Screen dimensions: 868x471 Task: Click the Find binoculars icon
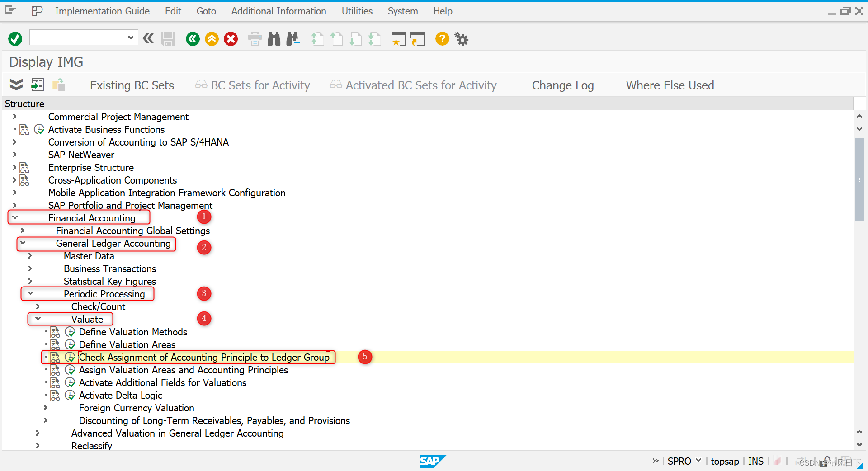(274, 39)
